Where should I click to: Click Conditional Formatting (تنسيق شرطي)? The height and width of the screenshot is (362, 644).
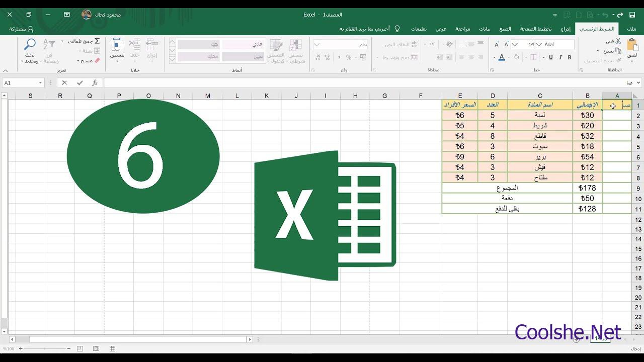point(297,50)
